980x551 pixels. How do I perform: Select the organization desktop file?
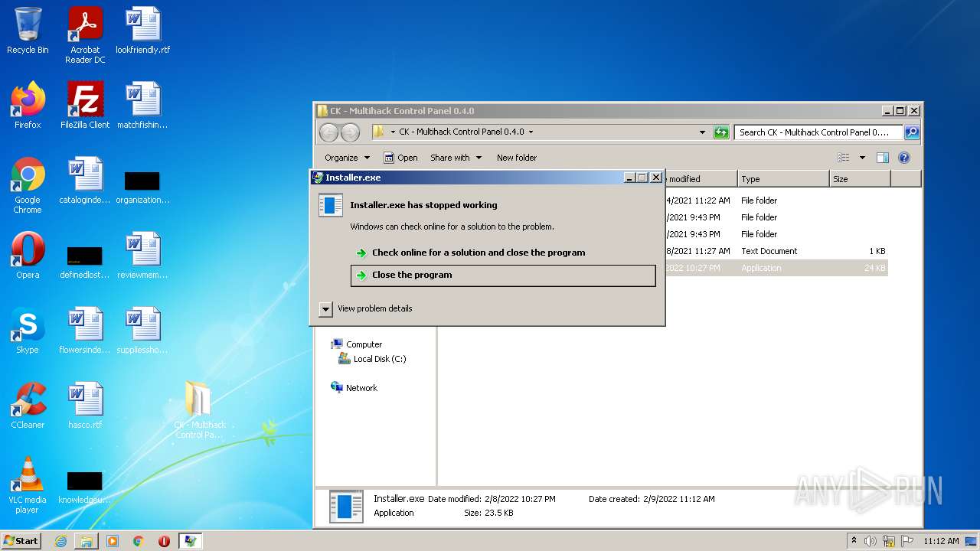142,188
